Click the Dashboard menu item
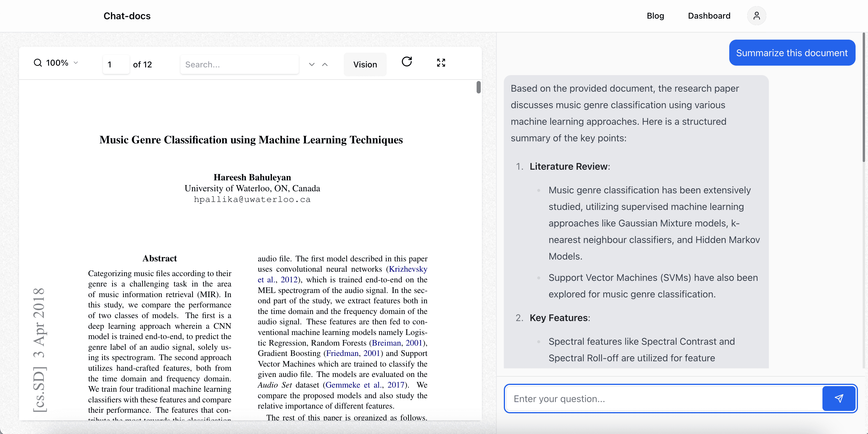Screen dimensions: 868x434 709,15
